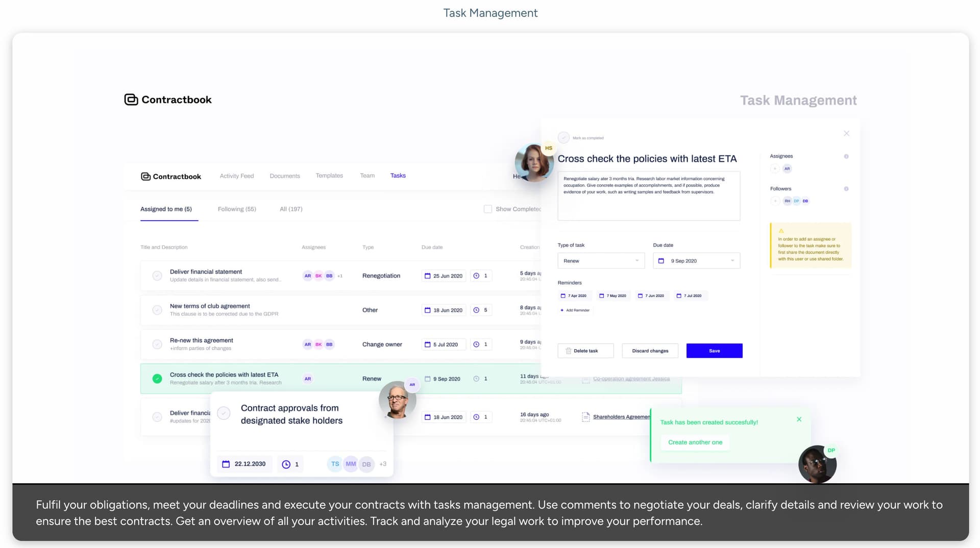This screenshot has height=548, width=980.
Task: Click the large Contractbook logo at top left
Action: [x=168, y=99]
